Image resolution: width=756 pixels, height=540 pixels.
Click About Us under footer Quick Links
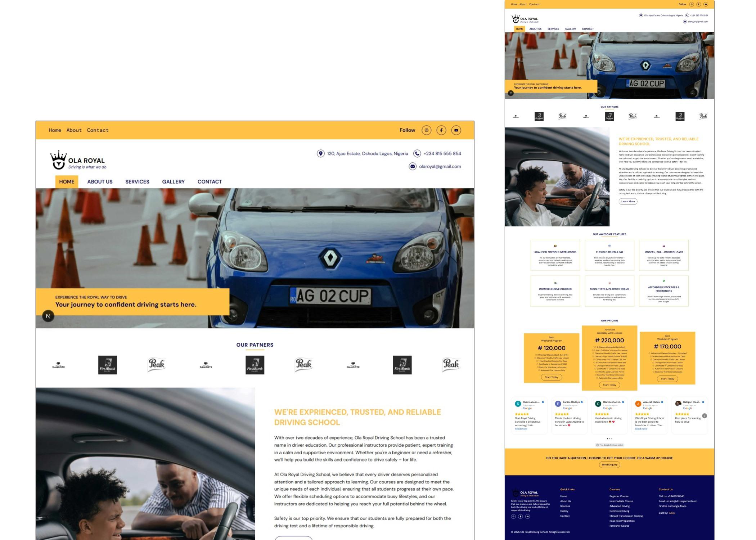click(x=565, y=501)
